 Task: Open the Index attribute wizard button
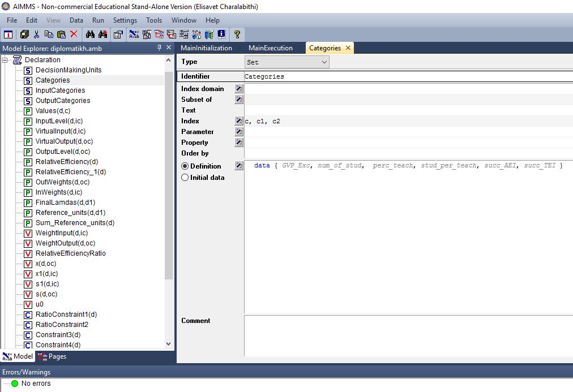click(x=239, y=121)
